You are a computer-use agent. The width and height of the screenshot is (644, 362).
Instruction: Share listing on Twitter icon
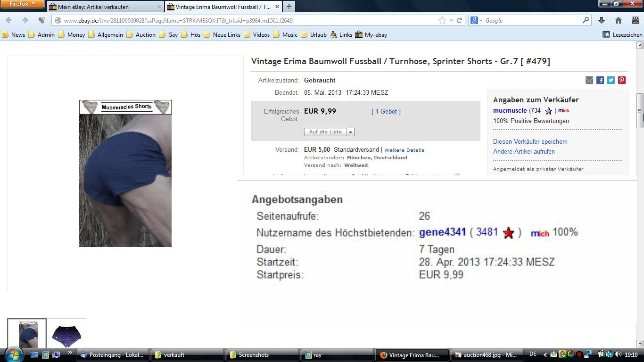(x=611, y=80)
